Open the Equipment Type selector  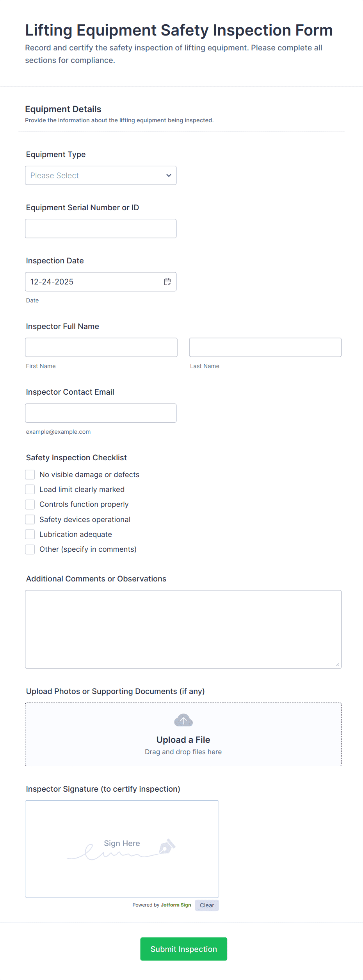(x=101, y=175)
